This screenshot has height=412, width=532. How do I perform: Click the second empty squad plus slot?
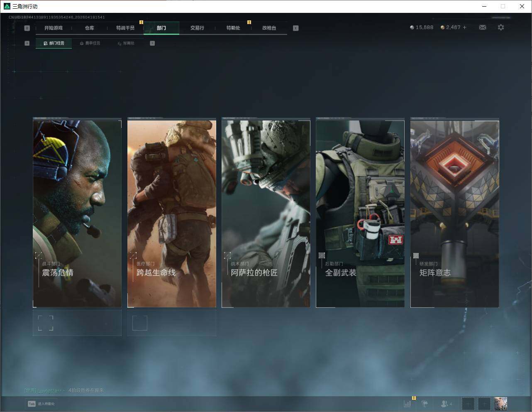click(x=484, y=404)
